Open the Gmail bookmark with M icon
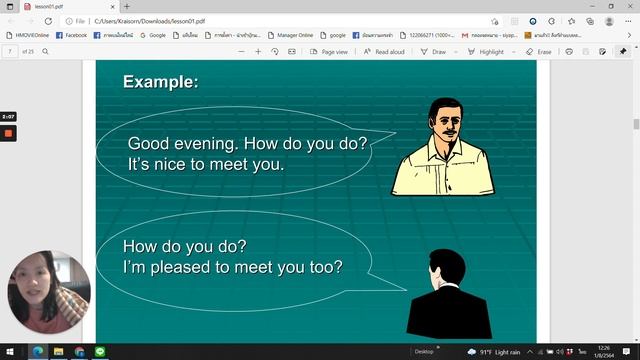640x360 pixels. coord(489,36)
